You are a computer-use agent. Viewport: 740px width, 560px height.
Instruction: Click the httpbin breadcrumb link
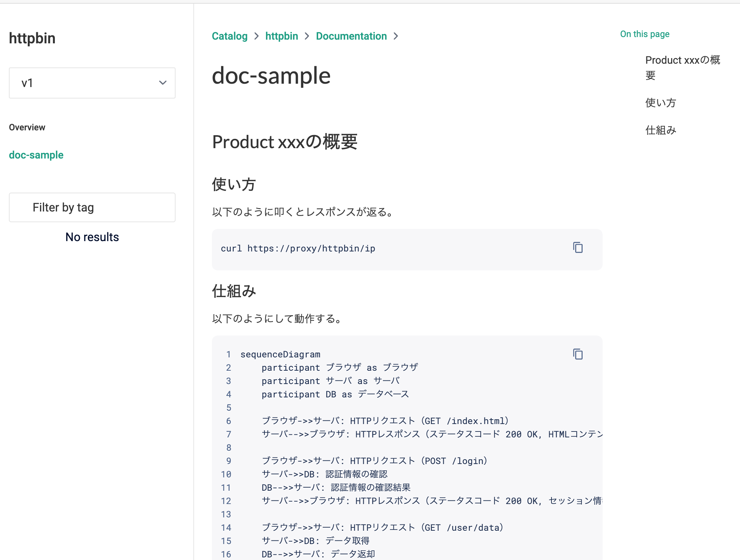281,36
